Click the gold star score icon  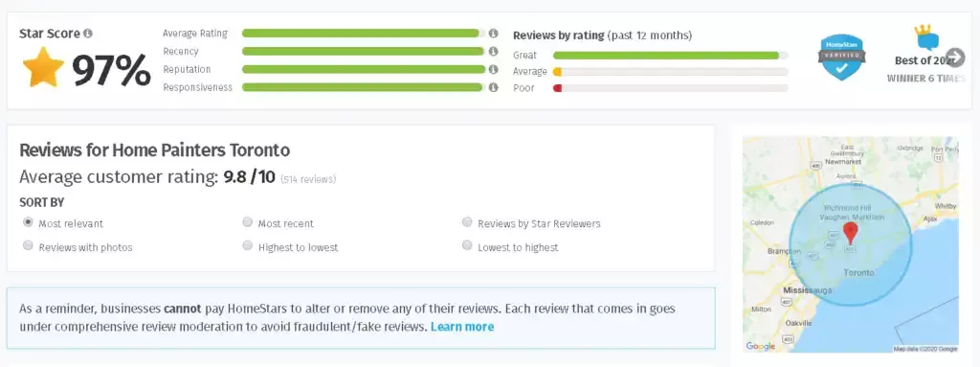[x=43, y=68]
